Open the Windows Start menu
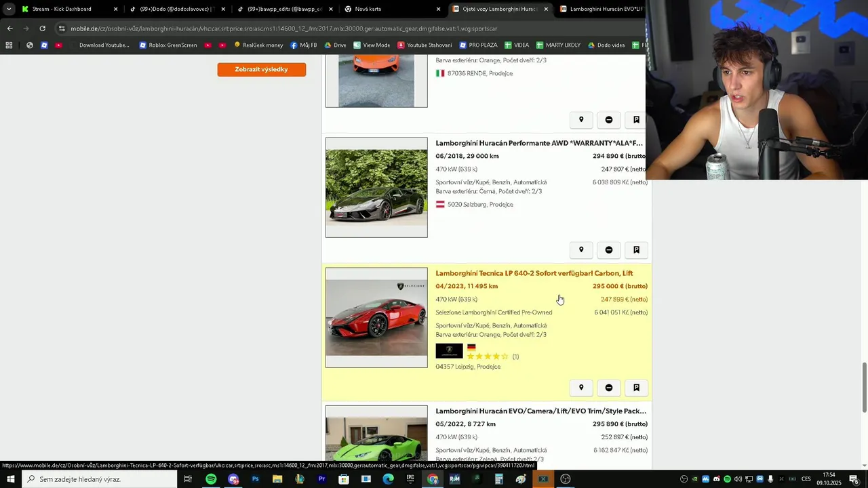868x488 pixels. pyautogui.click(x=10, y=479)
